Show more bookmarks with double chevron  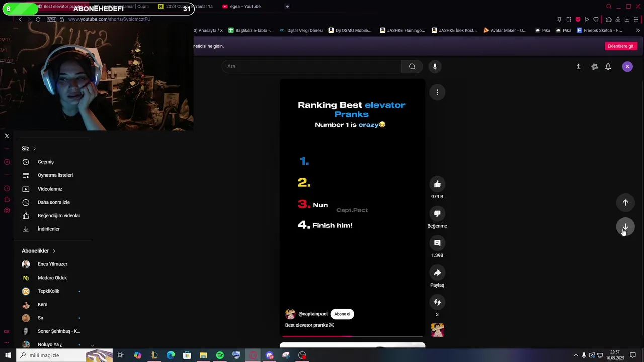coord(638,31)
